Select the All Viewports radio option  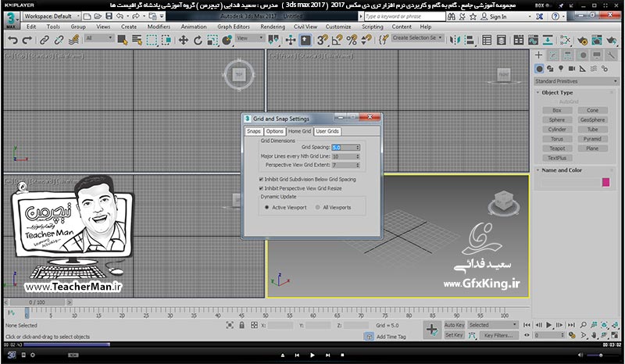click(x=318, y=207)
